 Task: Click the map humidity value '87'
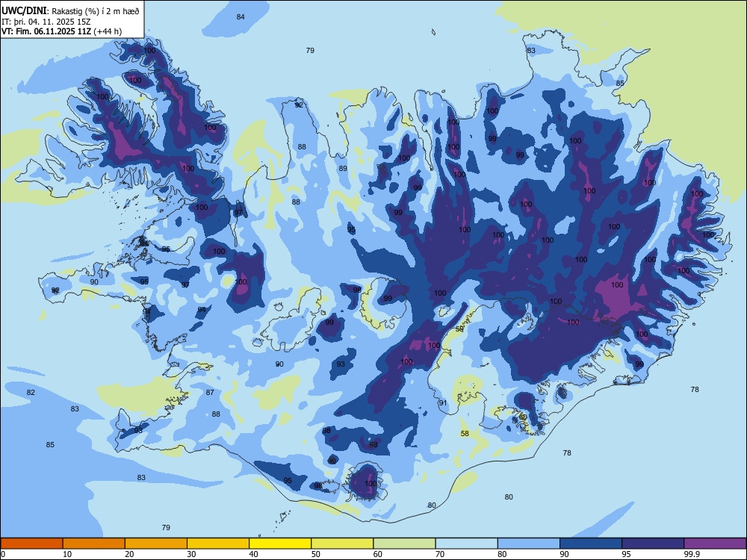pyautogui.click(x=210, y=393)
